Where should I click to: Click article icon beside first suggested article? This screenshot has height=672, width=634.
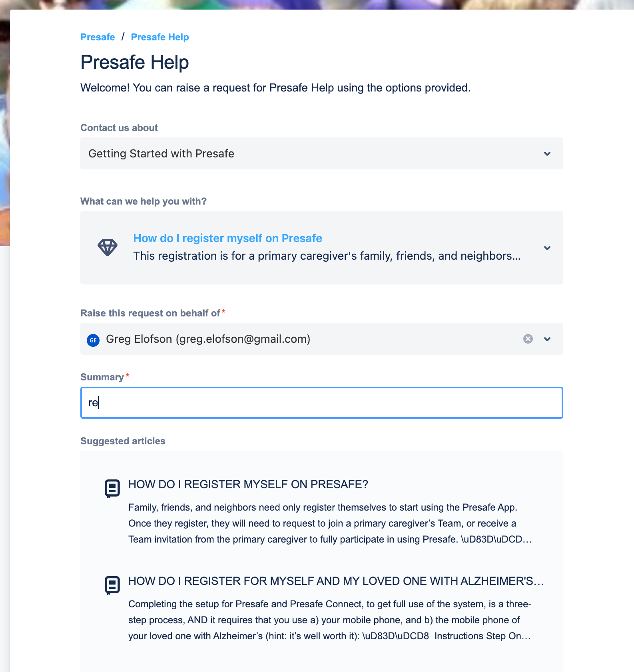(112, 489)
